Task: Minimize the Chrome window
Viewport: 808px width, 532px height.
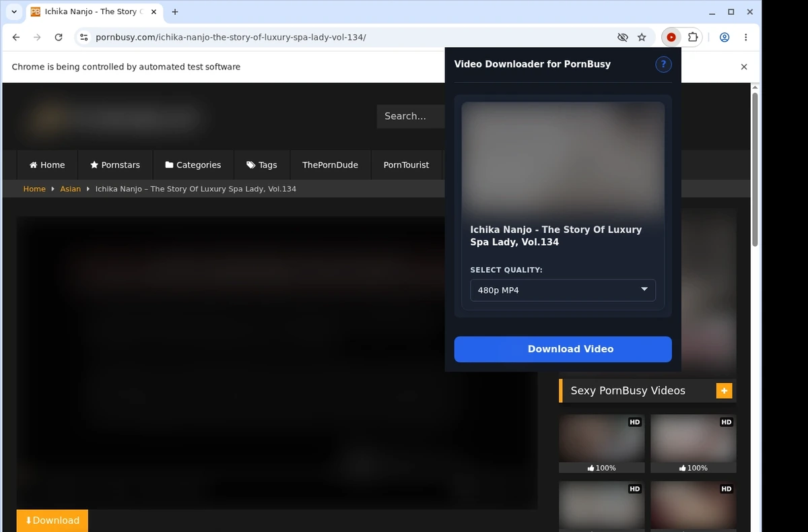Action: coord(712,12)
